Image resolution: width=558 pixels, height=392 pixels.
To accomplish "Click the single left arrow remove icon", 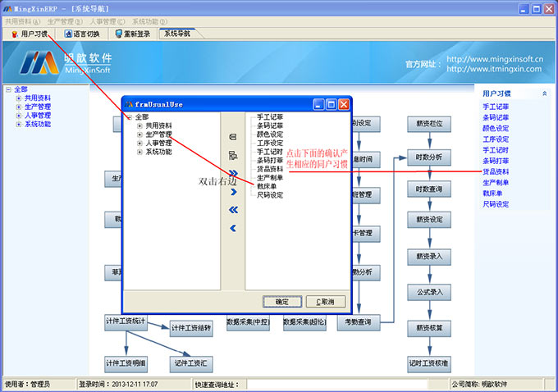I will click(x=233, y=228).
